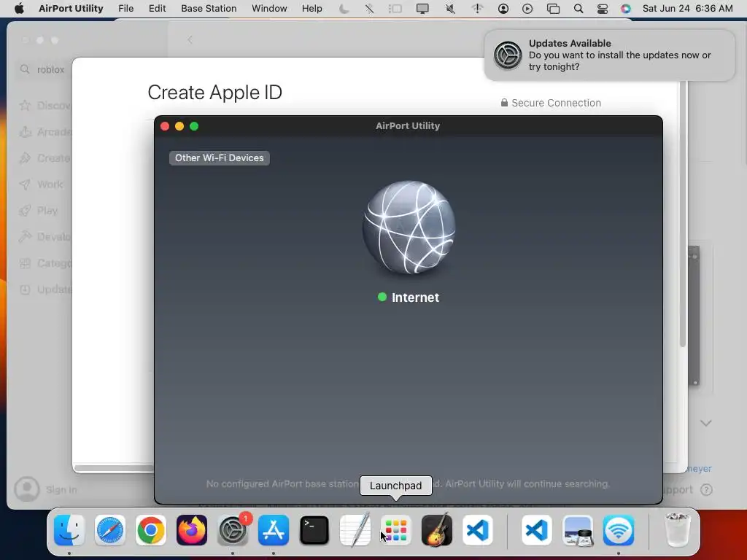Open Finder from the Dock
Screen dimensions: 747x560
(x=69, y=530)
